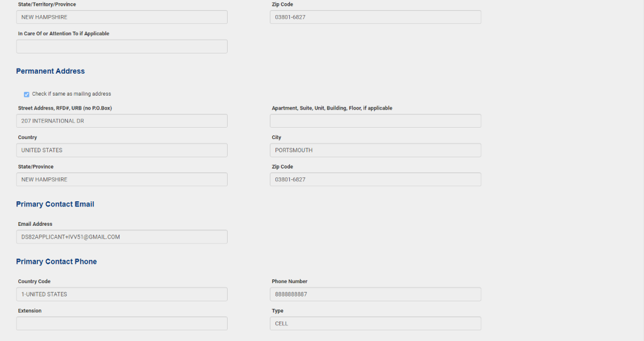The width and height of the screenshot is (644, 341).
Task: Click the Phone Number field
Action: point(375,294)
